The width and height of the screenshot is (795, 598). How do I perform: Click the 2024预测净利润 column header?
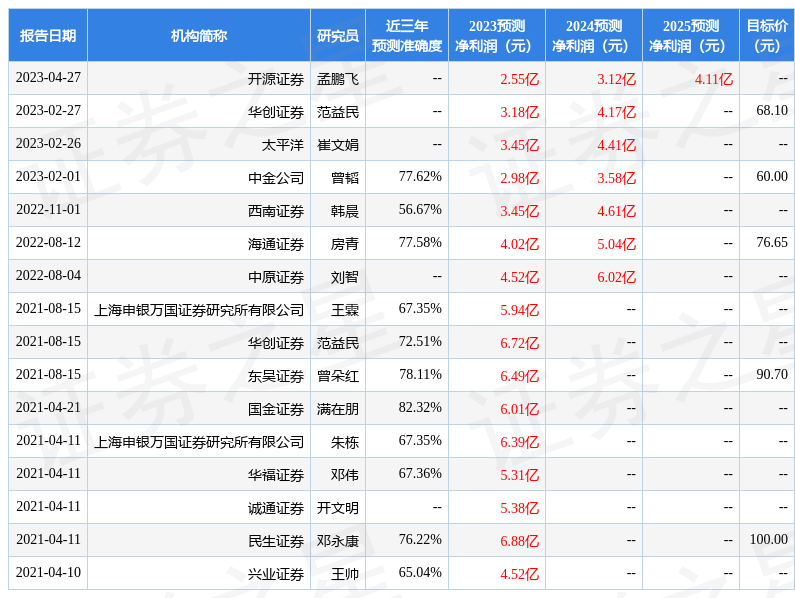pos(594,36)
